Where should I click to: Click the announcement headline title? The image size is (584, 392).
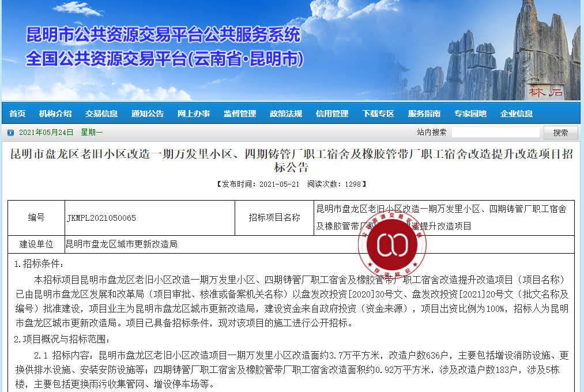pos(292,161)
